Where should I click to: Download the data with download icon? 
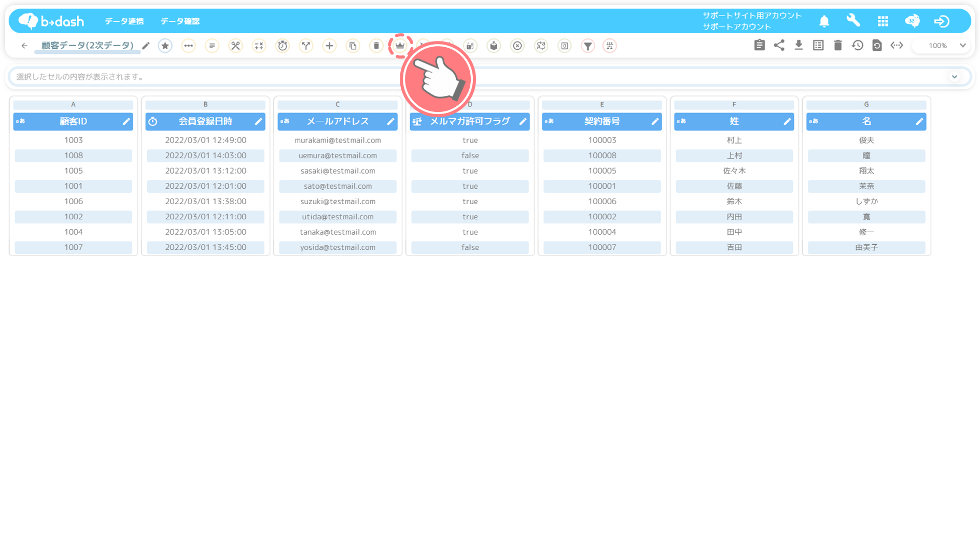[x=799, y=45]
